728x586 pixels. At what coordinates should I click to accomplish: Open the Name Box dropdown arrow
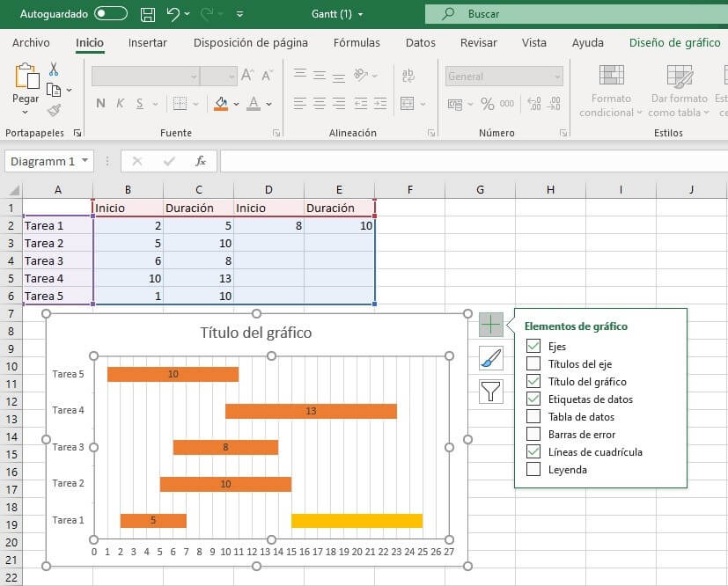85,161
